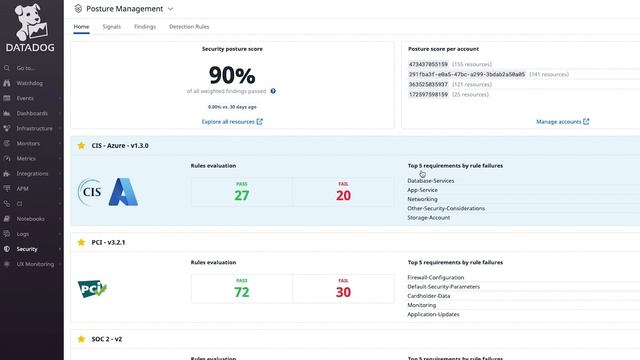Select Firewall-Configuration requirement
This screenshot has height=360, width=640.
click(x=436, y=278)
